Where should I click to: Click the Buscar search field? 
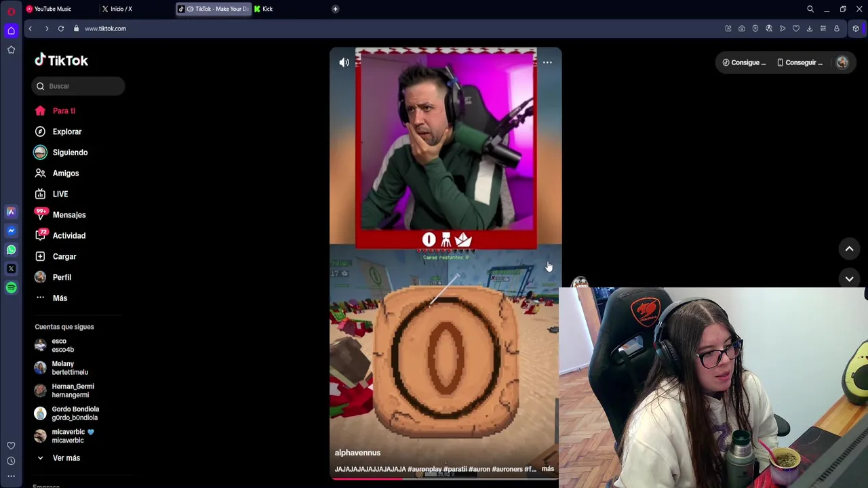78,86
